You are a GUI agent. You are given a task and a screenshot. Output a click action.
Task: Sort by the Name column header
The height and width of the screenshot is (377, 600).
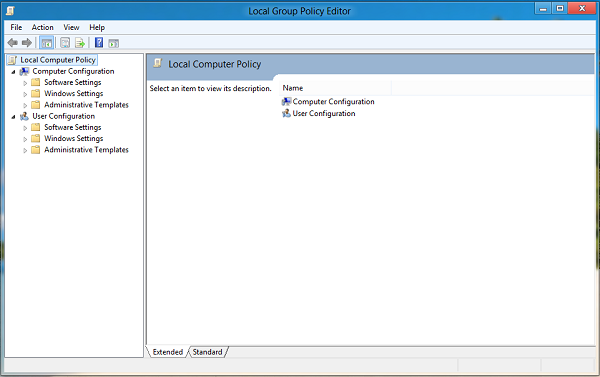coord(335,88)
